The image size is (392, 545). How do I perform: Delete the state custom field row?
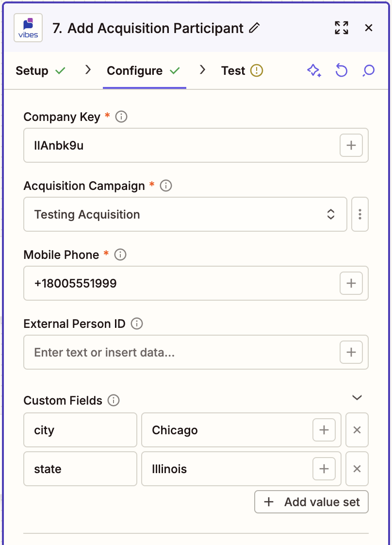tap(357, 469)
